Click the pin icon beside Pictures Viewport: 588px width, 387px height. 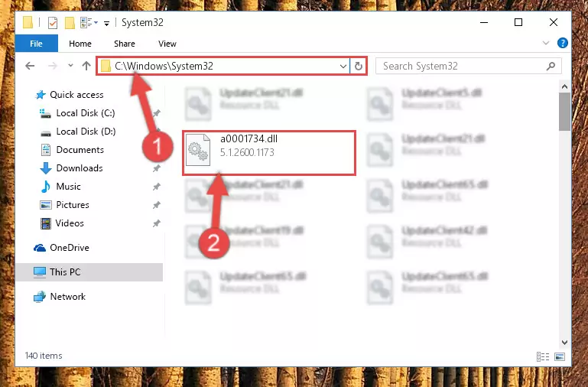pos(157,205)
